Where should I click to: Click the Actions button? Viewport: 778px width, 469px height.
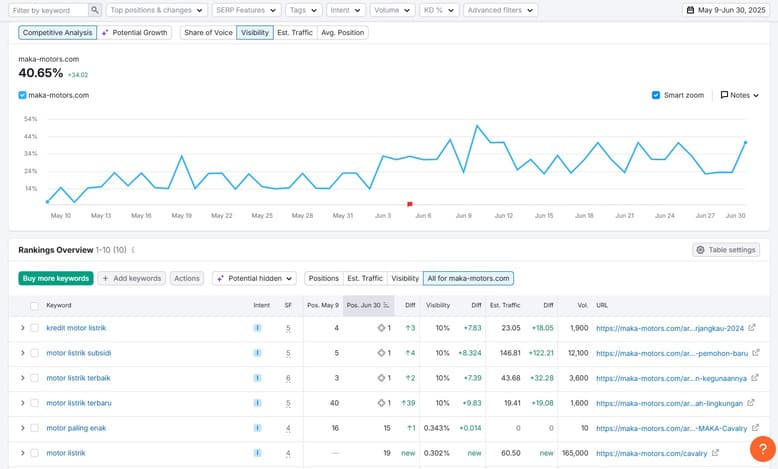[x=187, y=278]
